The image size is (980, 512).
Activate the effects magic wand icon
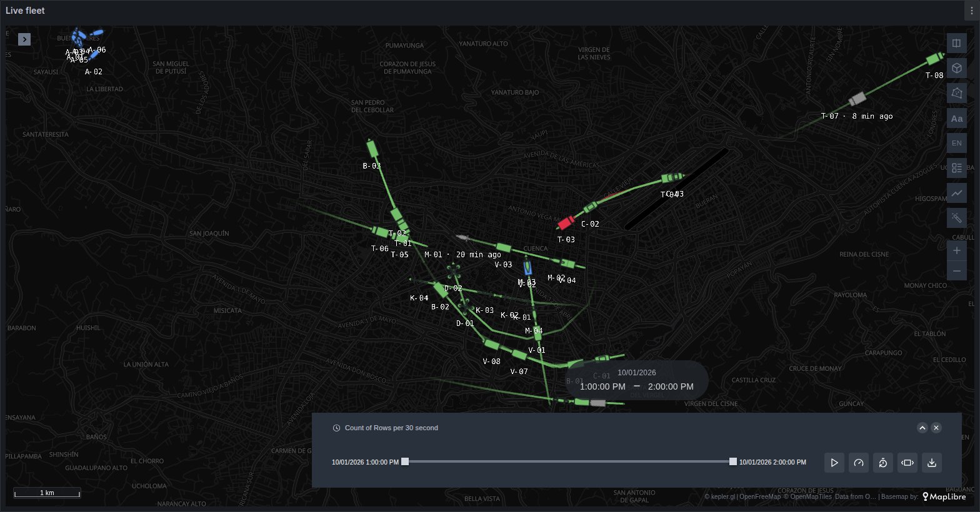click(x=956, y=218)
